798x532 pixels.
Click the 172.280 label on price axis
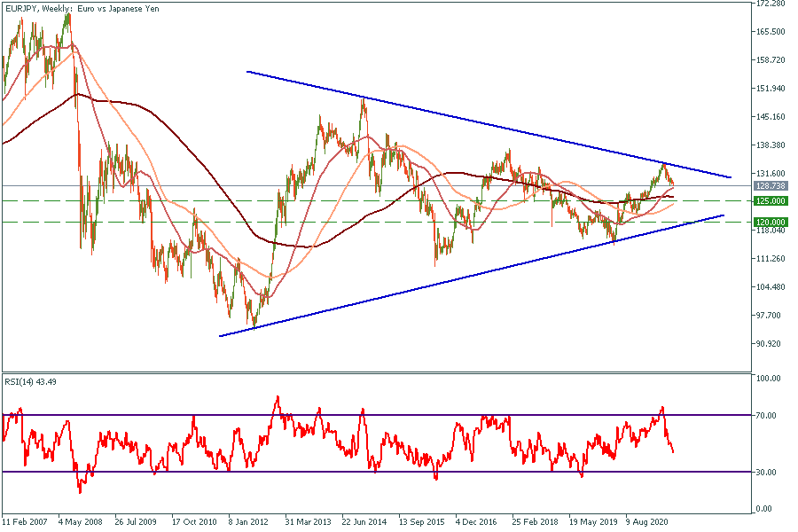tap(770, 4)
